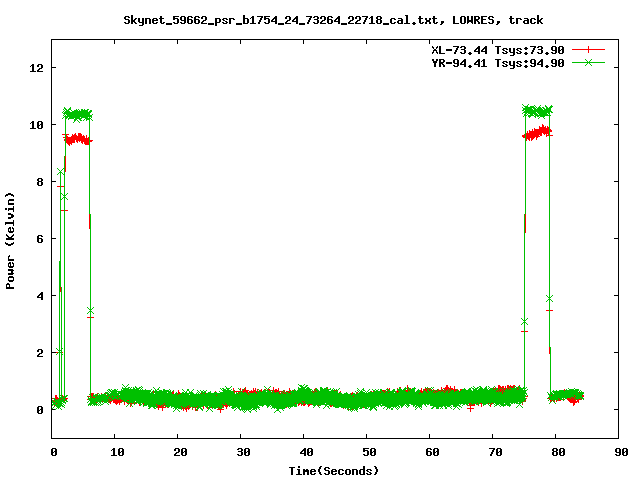Viewport: 640px width, 480px height.
Task: Click the green line sample in legend
Action: click(x=588, y=62)
